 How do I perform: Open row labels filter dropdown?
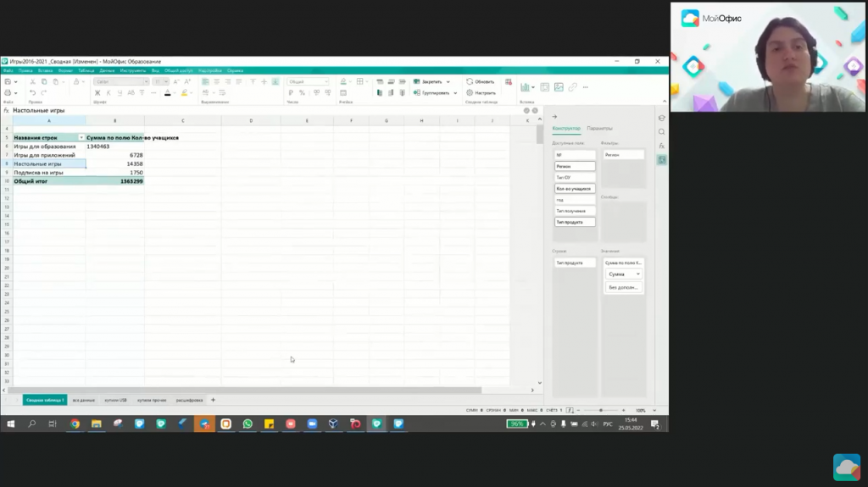81,137
